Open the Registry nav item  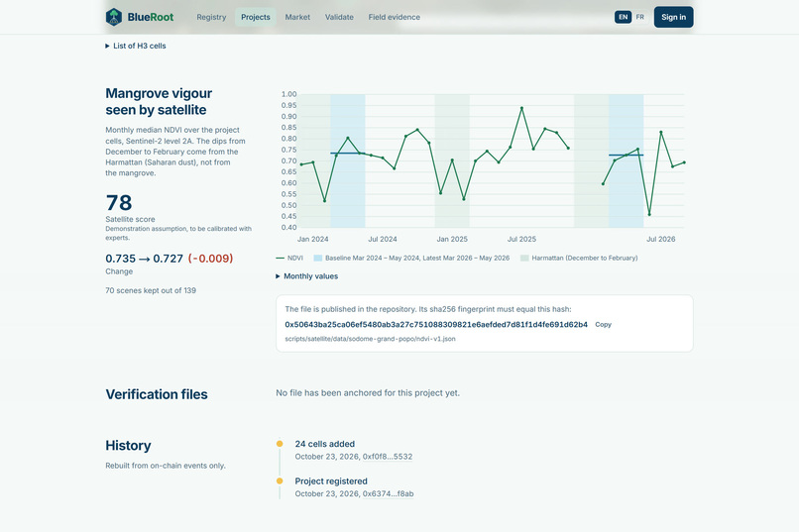point(211,17)
